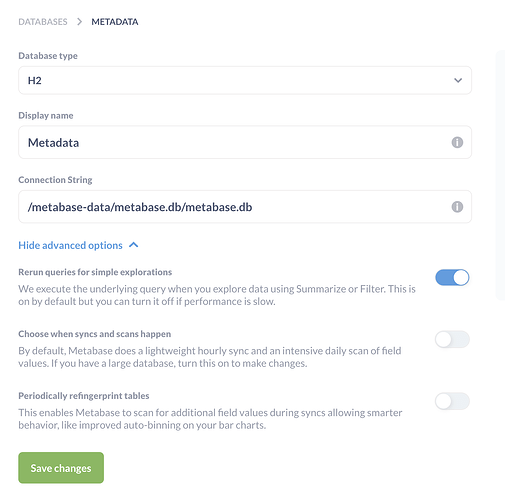Enable Choose when syncs and scans happen

[x=452, y=339]
